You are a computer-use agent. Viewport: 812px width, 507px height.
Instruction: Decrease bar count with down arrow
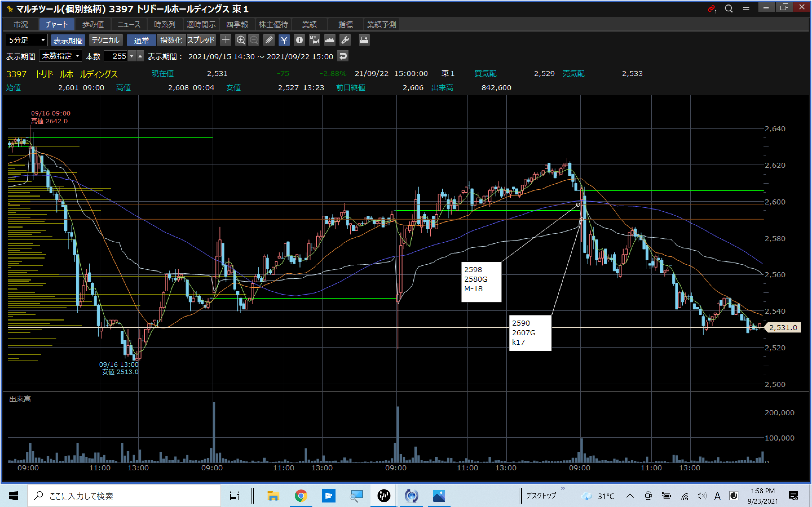point(132,56)
